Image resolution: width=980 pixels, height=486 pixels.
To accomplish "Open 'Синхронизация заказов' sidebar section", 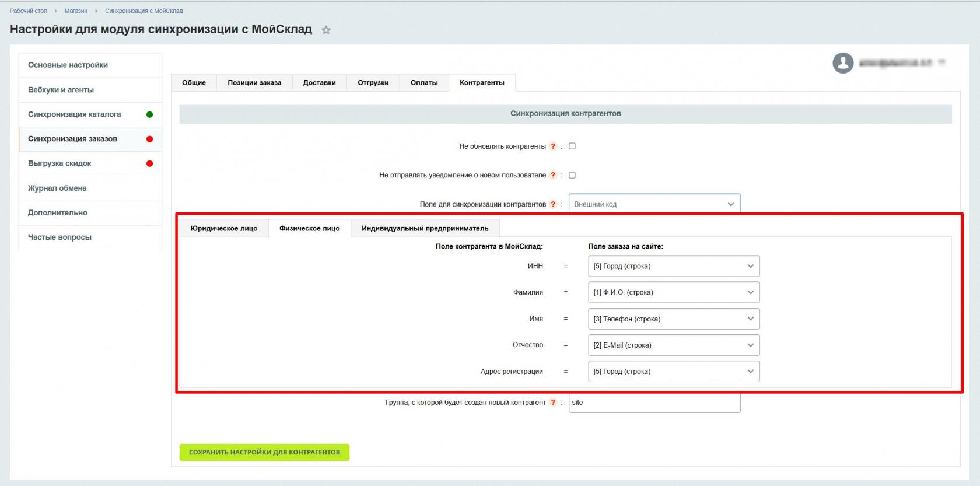I will [x=90, y=139].
